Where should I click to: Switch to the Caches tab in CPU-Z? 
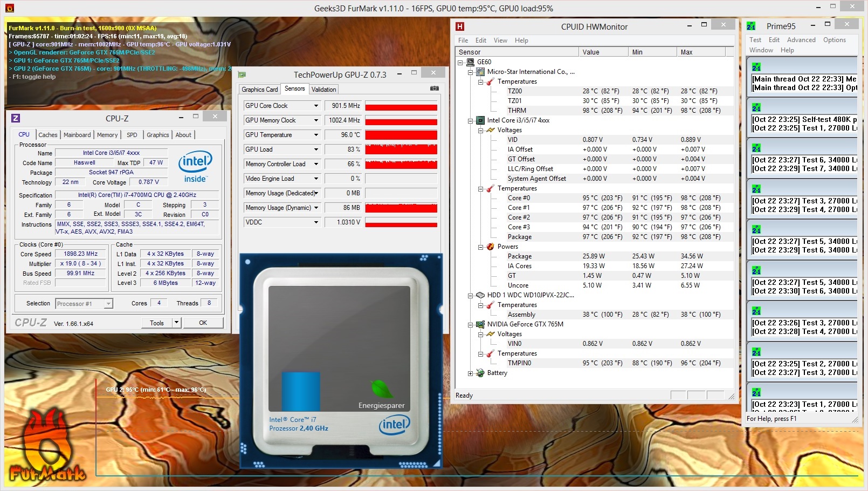tap(48, 135)
